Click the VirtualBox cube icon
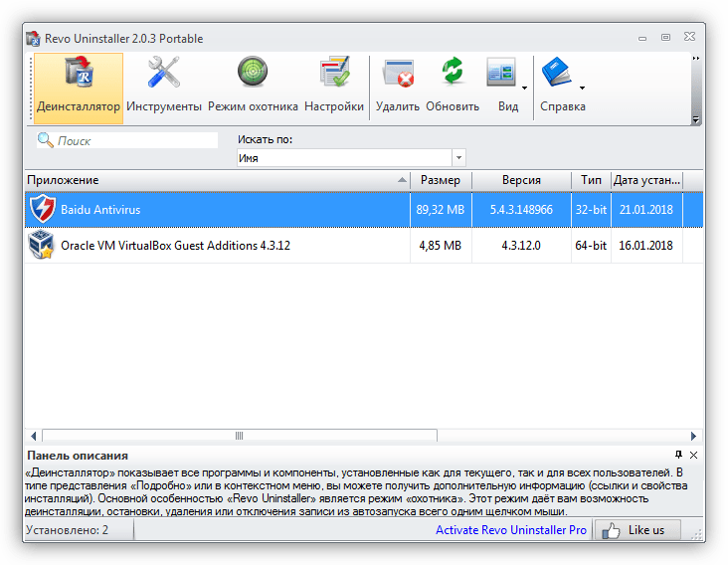 [x=41, y=244]
